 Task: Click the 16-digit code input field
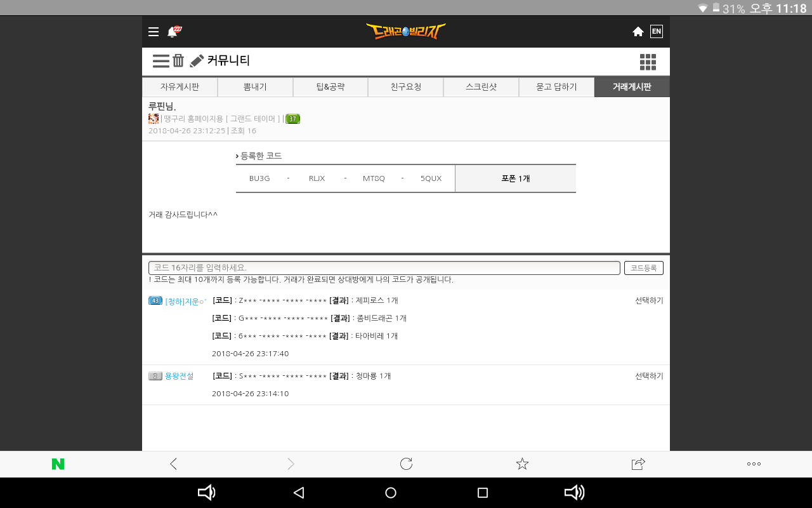384,268
